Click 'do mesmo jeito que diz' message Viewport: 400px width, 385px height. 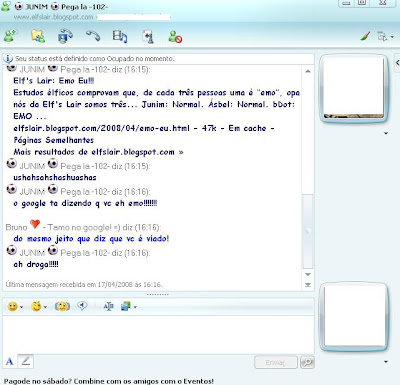[x=91, y=239]
